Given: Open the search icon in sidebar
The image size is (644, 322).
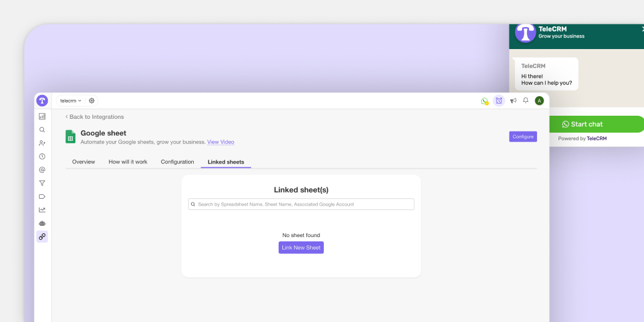Looking at the screenshot, I should click(42, 130).
